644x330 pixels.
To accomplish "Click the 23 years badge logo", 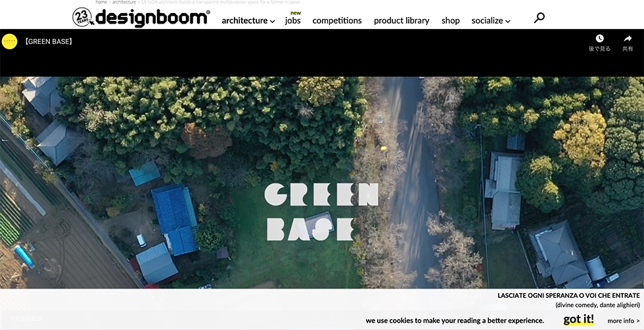I will (x=83, y=17).
